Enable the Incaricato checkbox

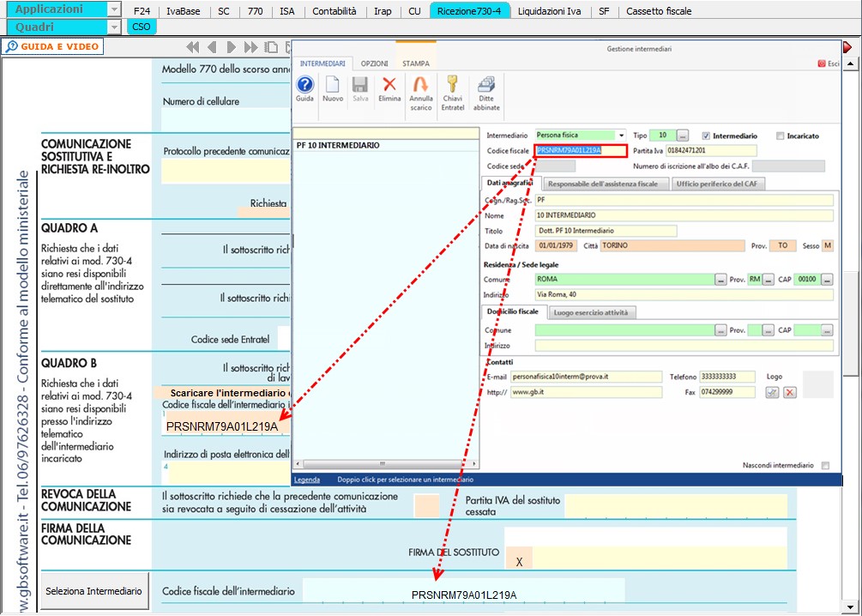click(x=780, y=136)
